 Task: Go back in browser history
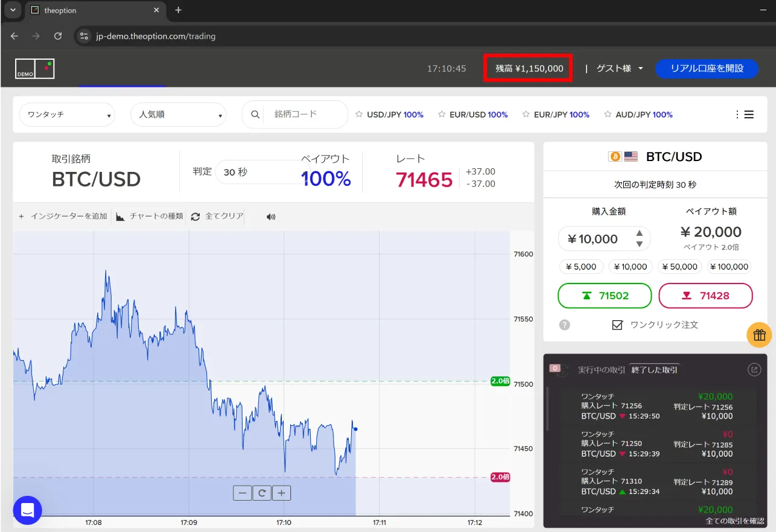click(x=14, y=36)
